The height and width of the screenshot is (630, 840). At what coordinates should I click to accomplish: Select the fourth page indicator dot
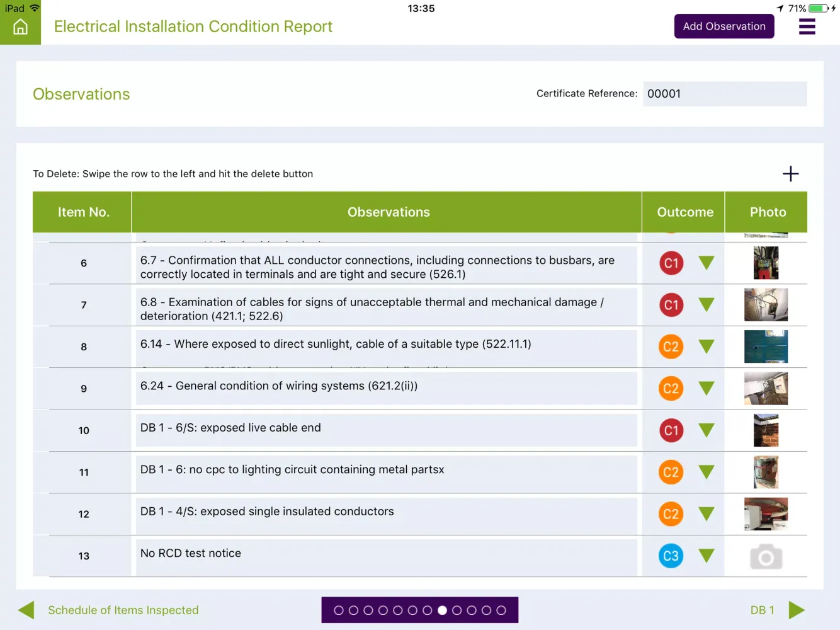tap(383, 610)
